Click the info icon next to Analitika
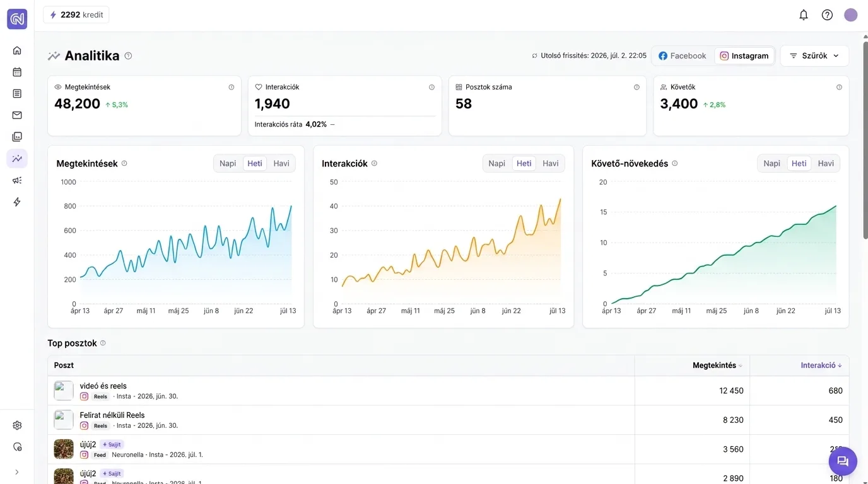Image resolution: width=868 pixels, height=484 pixels. (128, 55)
